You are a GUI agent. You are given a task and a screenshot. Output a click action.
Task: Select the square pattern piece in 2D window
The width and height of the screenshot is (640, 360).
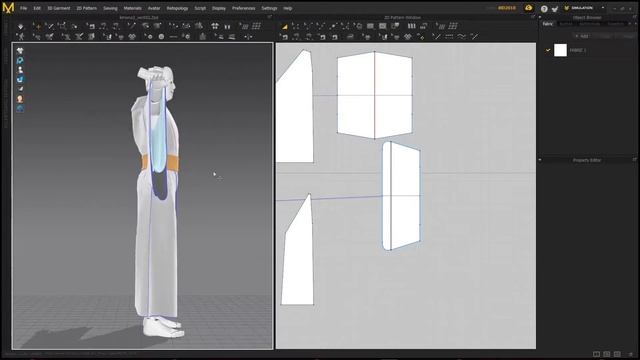point(375,95)
